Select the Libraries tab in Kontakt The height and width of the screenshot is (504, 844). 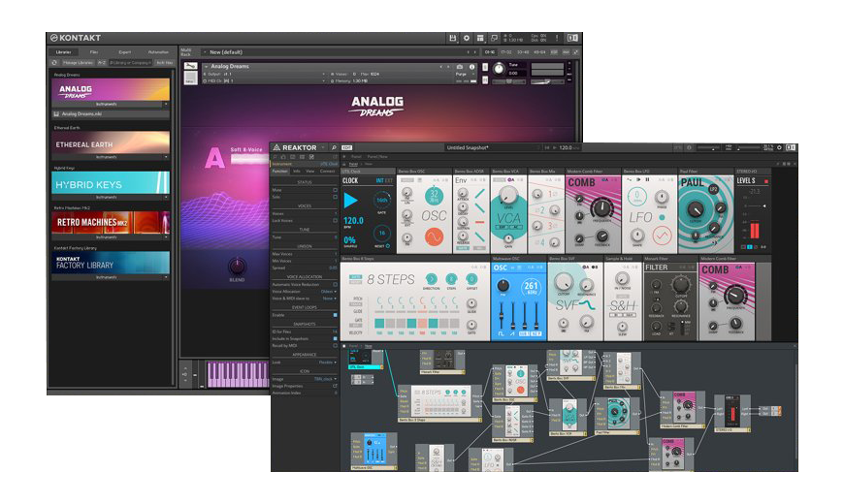click(x=63, y=52)
